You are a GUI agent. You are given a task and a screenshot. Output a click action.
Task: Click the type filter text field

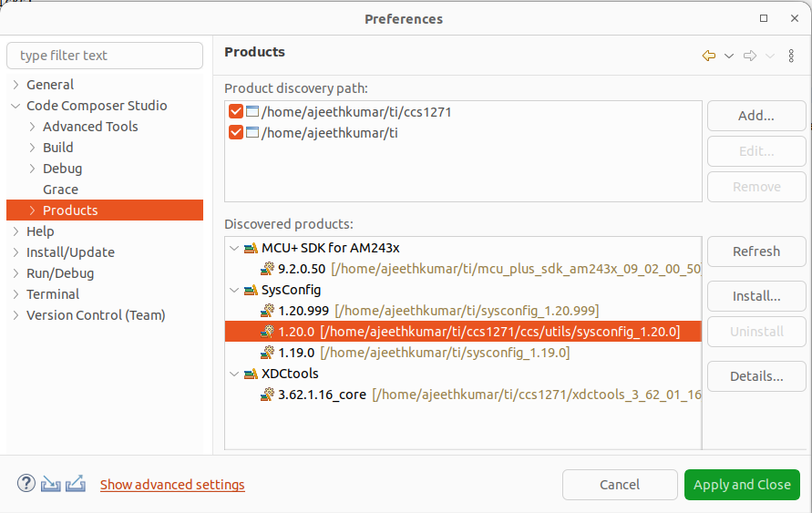tap(105, 56)
